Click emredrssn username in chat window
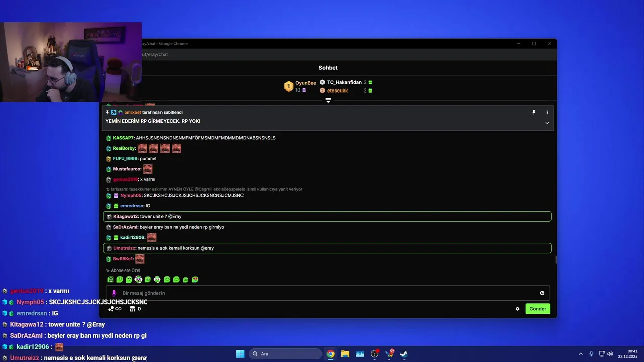Image resolution: width=644 pixels, height=362 pixels. point(132,206)
